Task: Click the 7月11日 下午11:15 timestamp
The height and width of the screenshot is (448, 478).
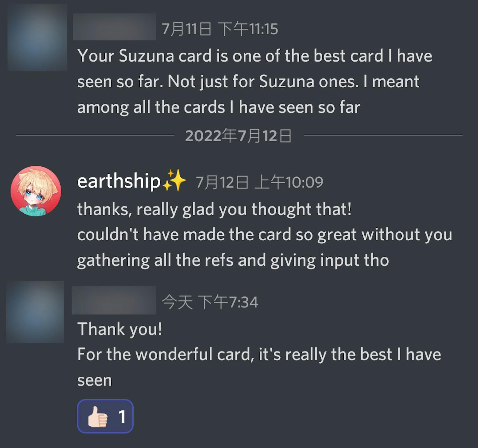Action: tap(220, 29)
